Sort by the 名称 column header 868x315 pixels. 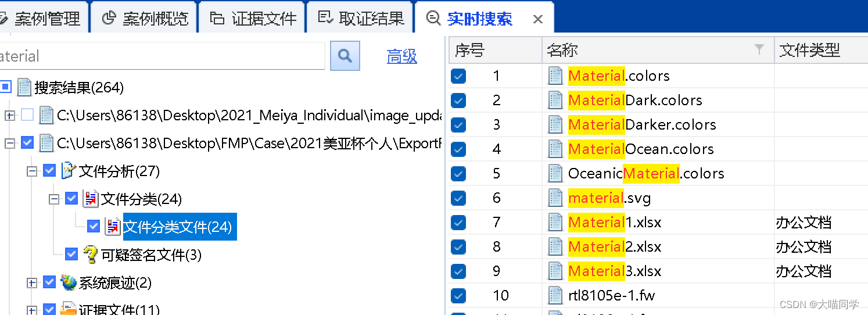pyautogui.click(x=658, y=50)
